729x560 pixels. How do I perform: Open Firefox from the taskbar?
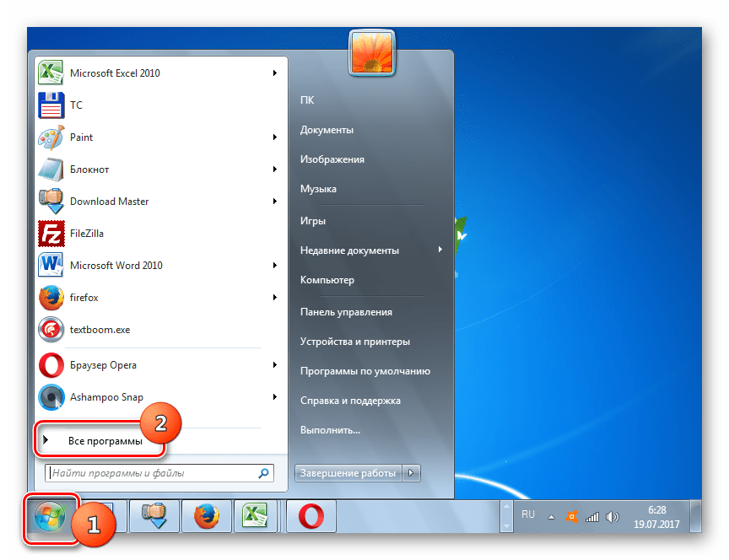[x=207, y=516]
